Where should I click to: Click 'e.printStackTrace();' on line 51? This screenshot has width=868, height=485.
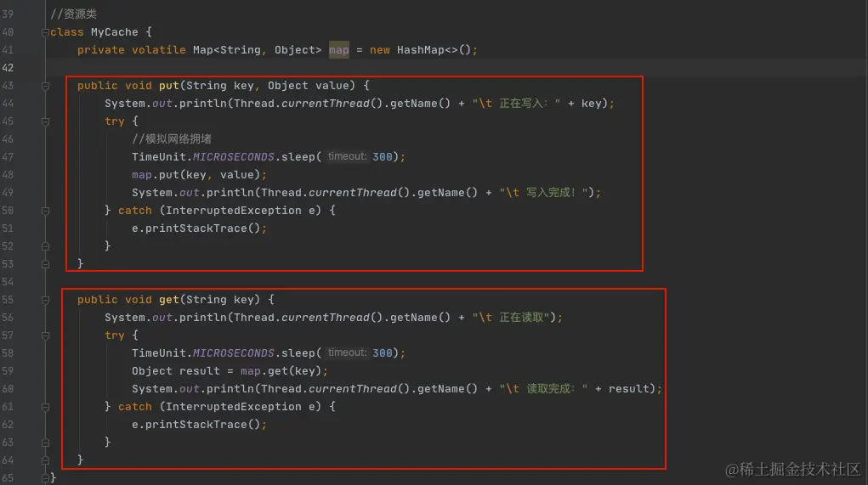[x=199, y=228]
